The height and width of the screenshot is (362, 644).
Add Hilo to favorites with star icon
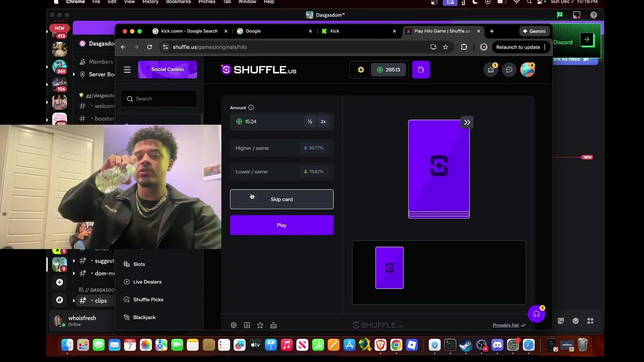click(x=260, y=325)
